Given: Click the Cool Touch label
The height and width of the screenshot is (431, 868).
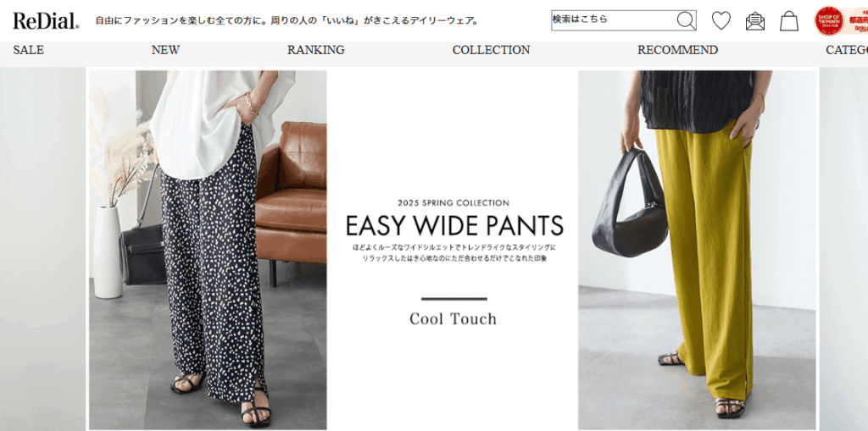Looking at the screenshot, I should point(453,319).
